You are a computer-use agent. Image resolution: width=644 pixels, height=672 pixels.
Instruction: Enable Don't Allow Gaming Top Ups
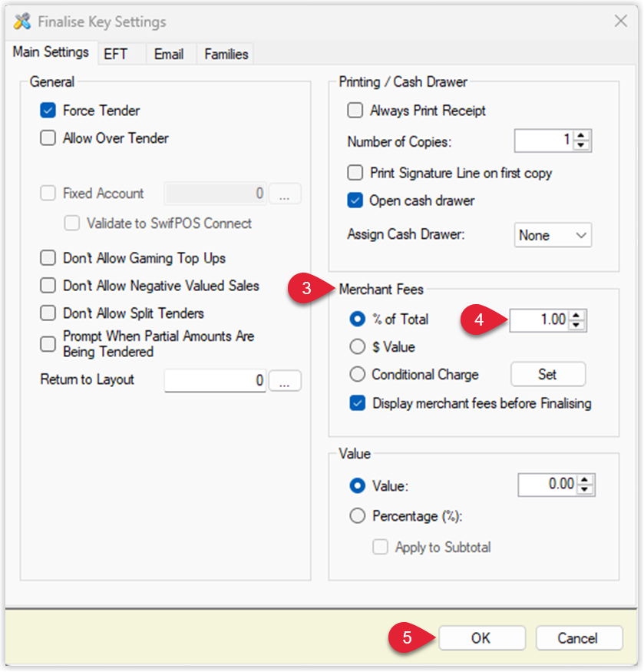coord(48,258)
